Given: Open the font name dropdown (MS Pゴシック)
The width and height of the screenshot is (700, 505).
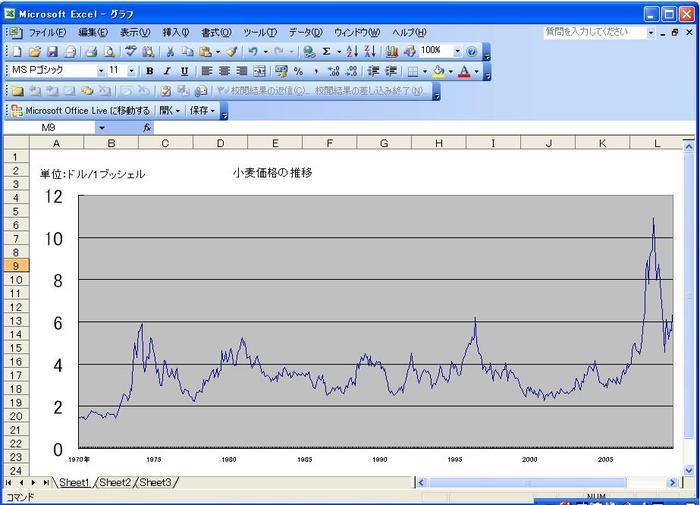Looking at the screenshot, I should point(101,71).
